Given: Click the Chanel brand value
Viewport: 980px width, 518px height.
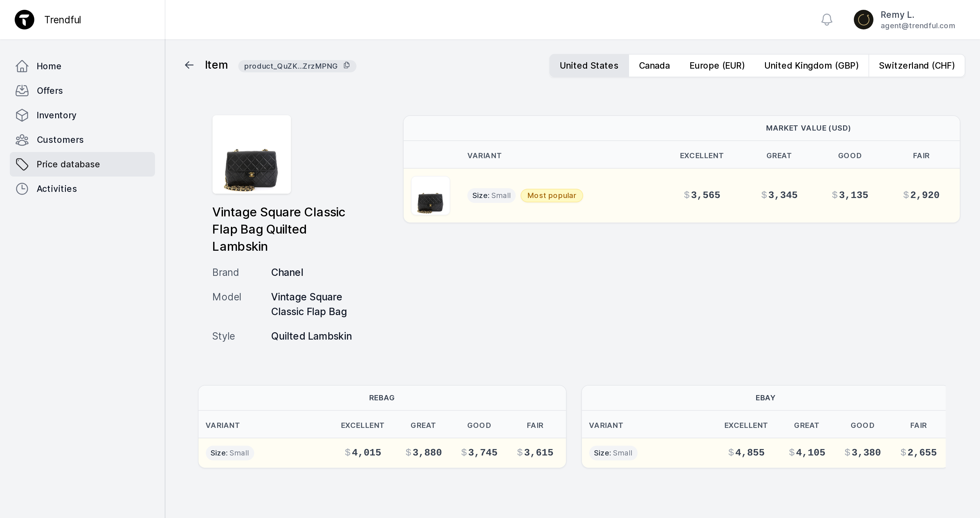Looking at the screenshot, I should coord(287,272).
